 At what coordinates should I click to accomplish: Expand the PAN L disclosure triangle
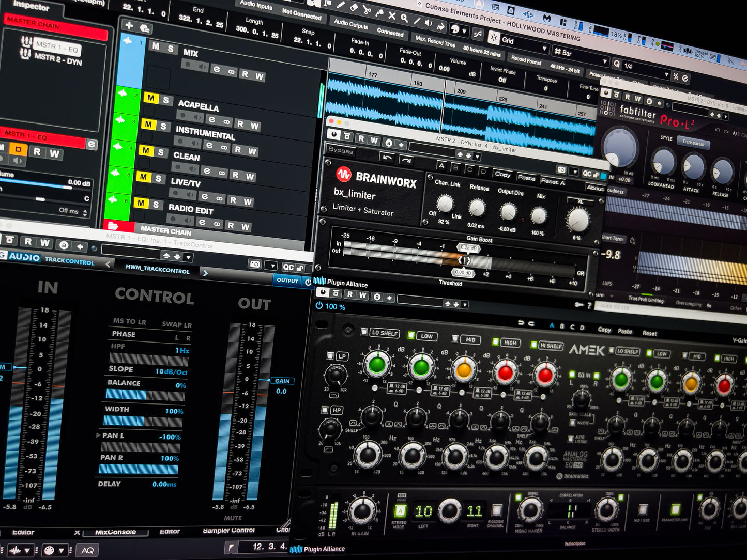point(98,435)
